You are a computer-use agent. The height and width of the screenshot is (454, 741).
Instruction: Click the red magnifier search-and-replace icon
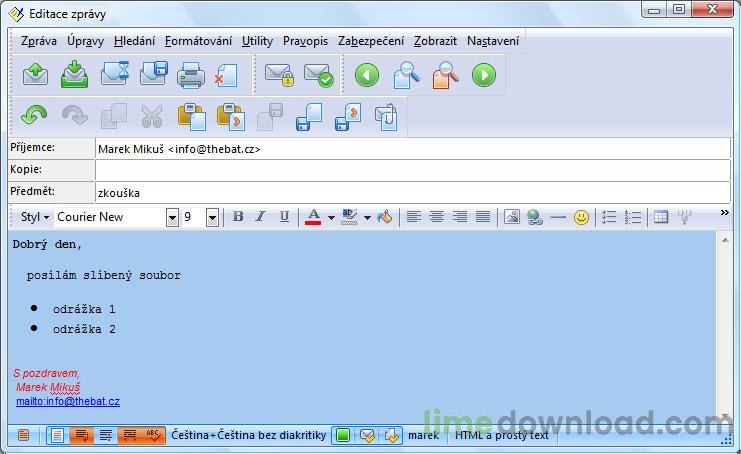point(445,75)
